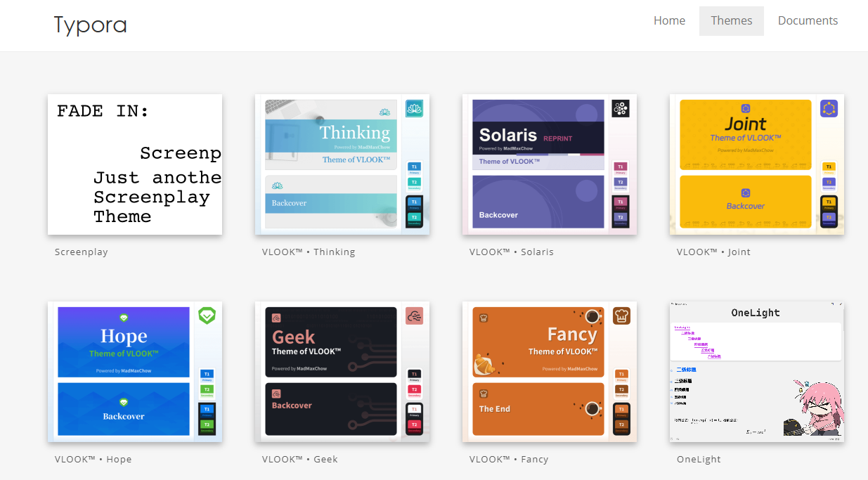Click the lotus icon on Thinking theme
868x480 pixels.
click(x=413, y=109)
